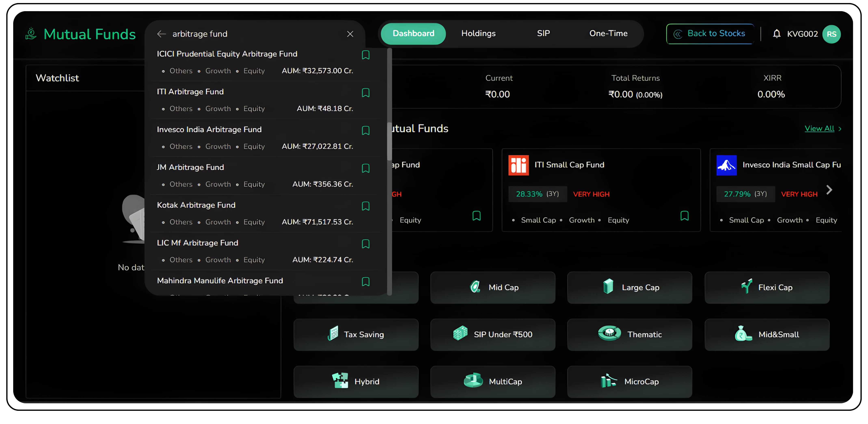Bookmark Kotak Arbitrage Fund
Image resolution: width=868 pixels, height=424 pixels.
[x=366, y=206]
